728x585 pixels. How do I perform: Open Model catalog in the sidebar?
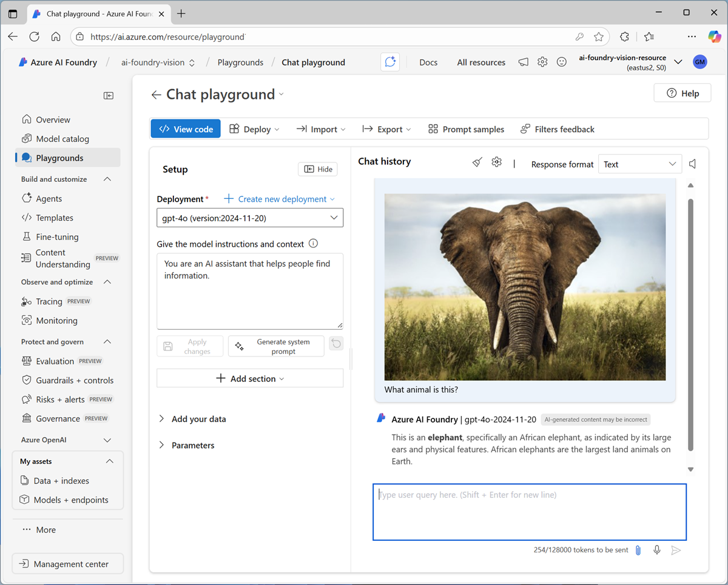[62, 139]
